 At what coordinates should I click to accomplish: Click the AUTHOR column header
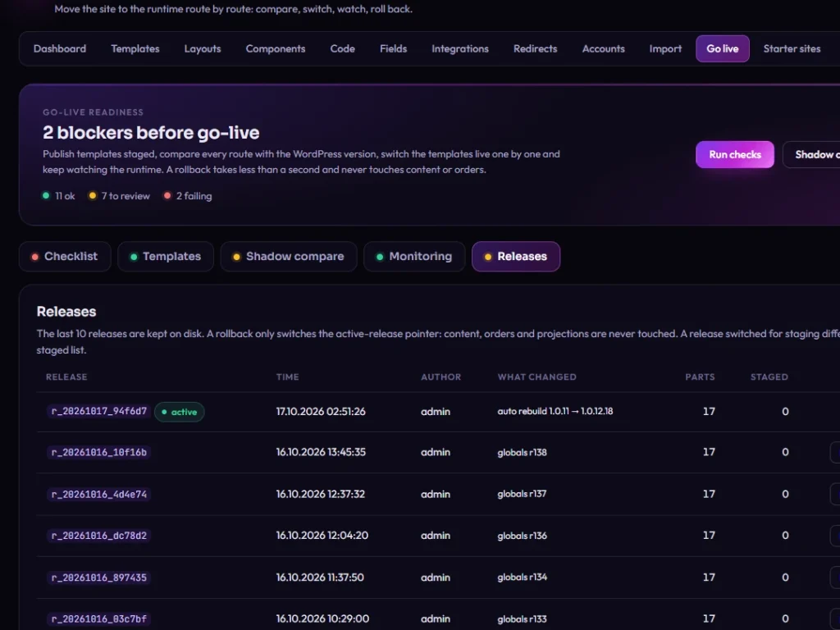(x=441, y=377)
